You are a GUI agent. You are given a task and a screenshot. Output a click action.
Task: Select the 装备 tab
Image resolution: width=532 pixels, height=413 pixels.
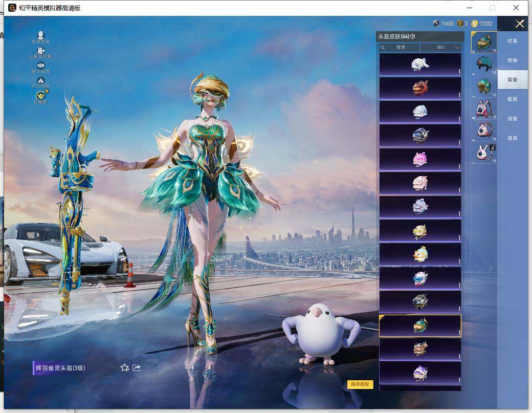[513, 80]
